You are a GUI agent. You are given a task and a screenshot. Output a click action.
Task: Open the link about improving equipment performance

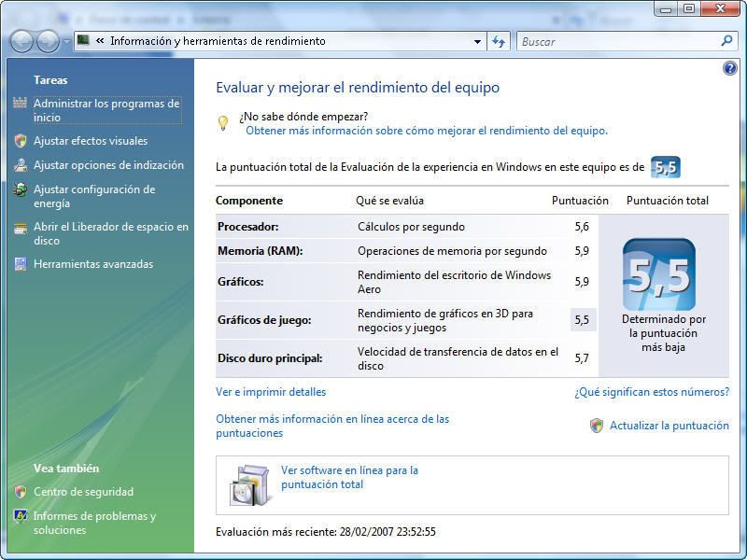click(x=427, y=131)
